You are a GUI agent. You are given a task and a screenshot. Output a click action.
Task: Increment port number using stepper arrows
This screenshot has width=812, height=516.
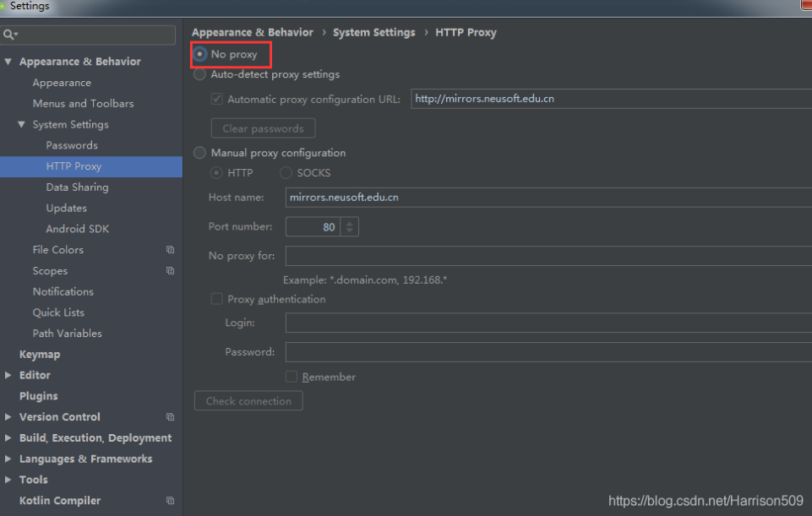[x=351, y=223]
